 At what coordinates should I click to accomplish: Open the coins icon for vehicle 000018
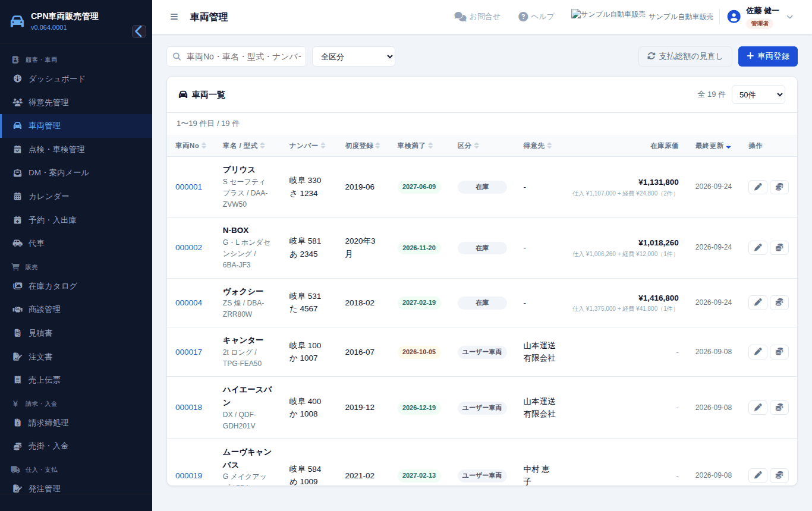coord(779,408)
